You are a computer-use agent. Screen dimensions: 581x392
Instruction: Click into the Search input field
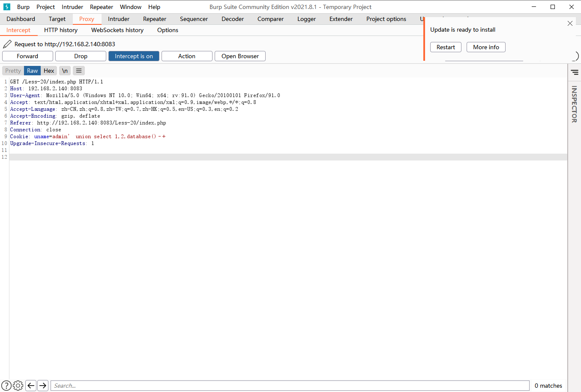pos(290,386)
